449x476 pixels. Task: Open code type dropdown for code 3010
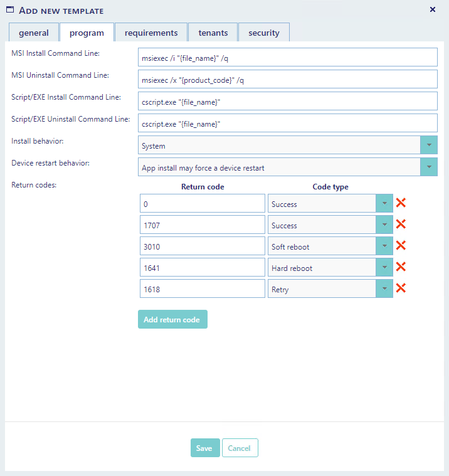(384, 246)
